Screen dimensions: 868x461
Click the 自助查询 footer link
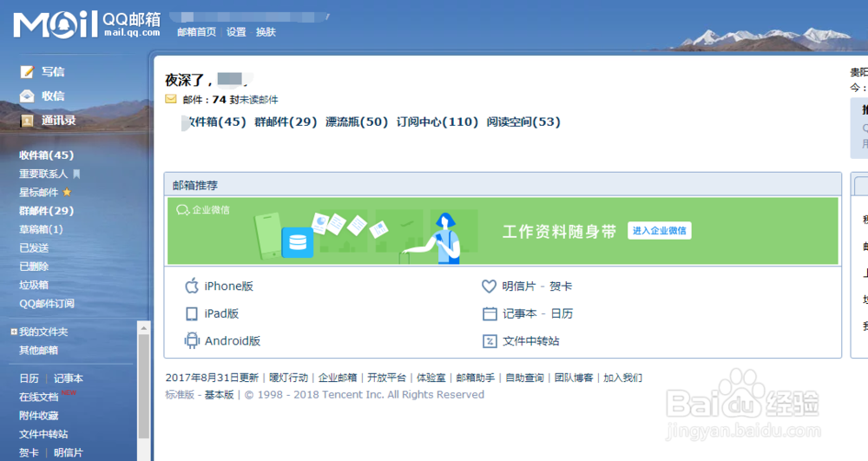[x=525, y=378]
